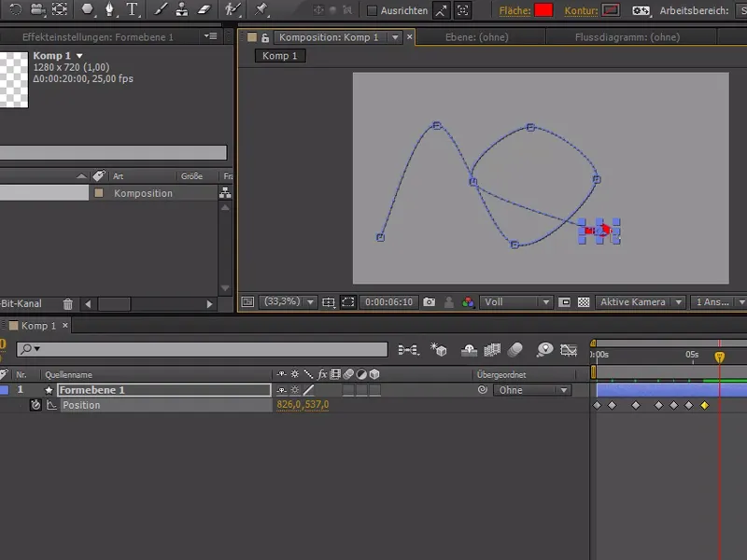Switch to the Ebene: (ohne) tab

(x=477, y=37)
